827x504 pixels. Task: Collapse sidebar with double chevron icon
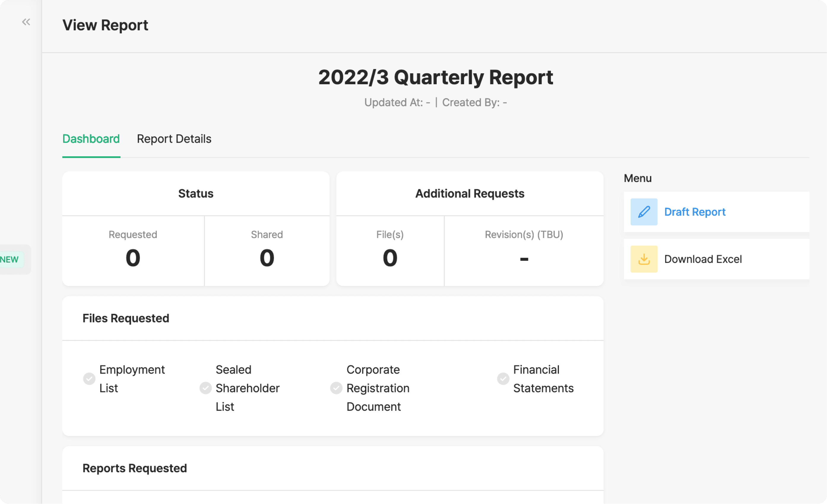point(26,22)
